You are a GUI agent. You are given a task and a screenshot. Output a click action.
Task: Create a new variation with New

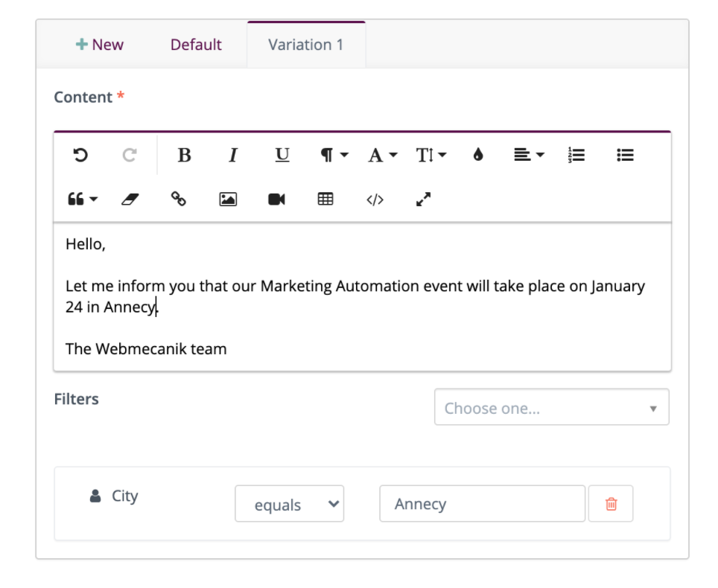click(99, 44)
